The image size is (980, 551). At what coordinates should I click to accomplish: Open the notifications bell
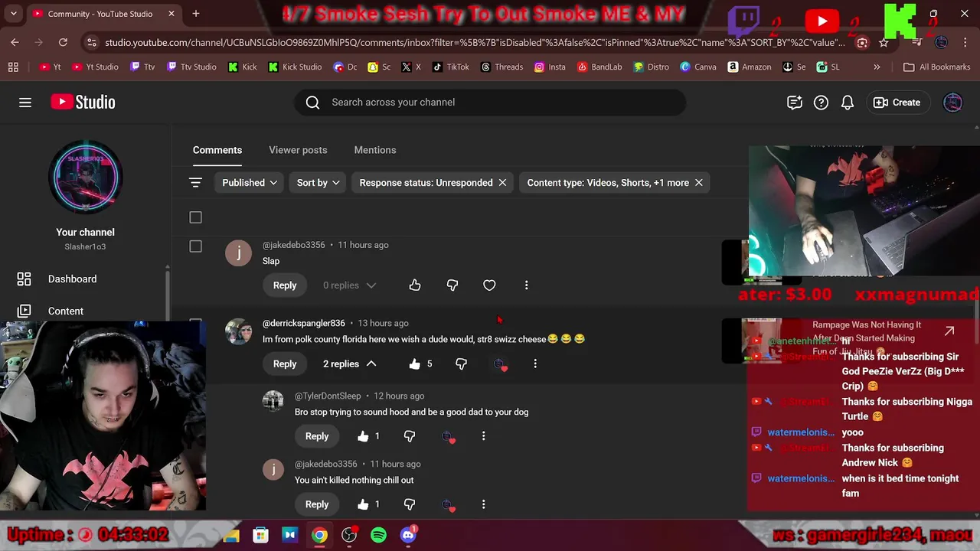click(x=848, y=103)
